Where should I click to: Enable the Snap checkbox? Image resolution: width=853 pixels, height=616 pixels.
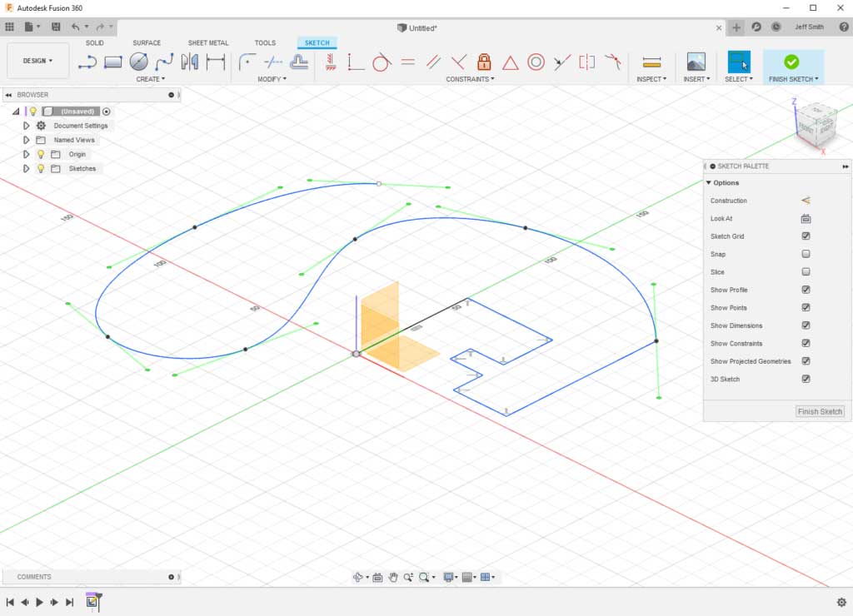[806, 254]
